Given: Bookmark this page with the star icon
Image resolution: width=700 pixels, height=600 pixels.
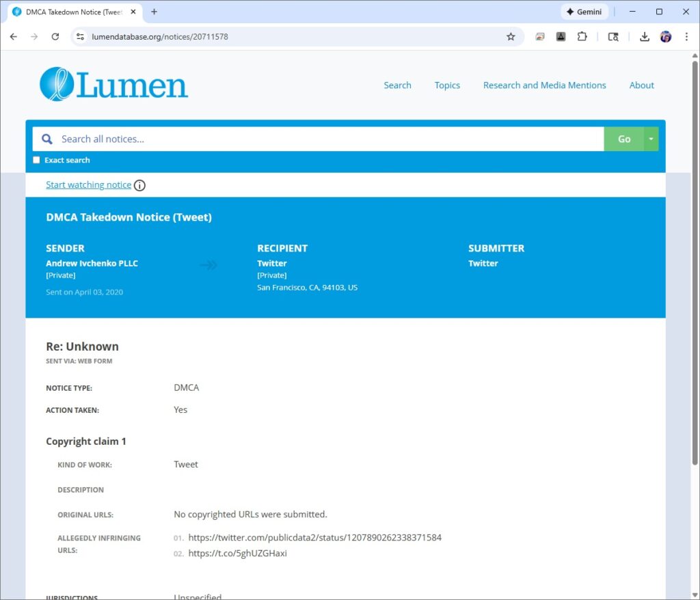Looking at the screenshot, I should [x=511, y=37].
